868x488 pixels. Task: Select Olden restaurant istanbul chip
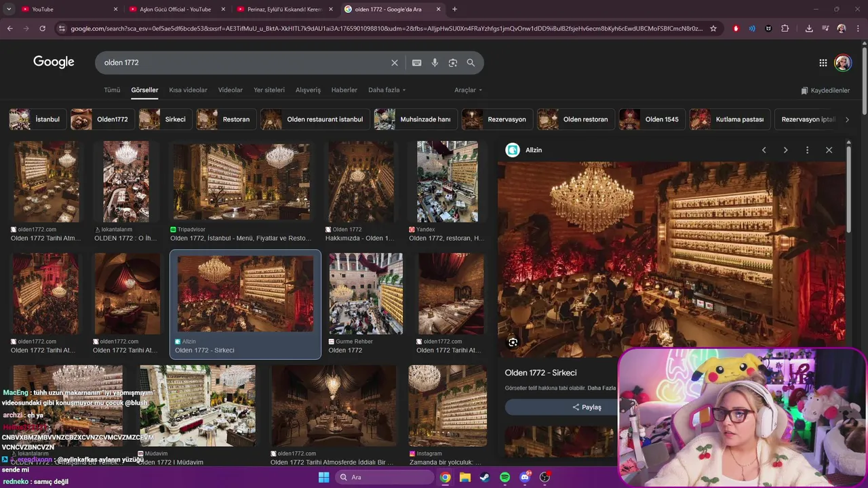(x=315, y=119)
